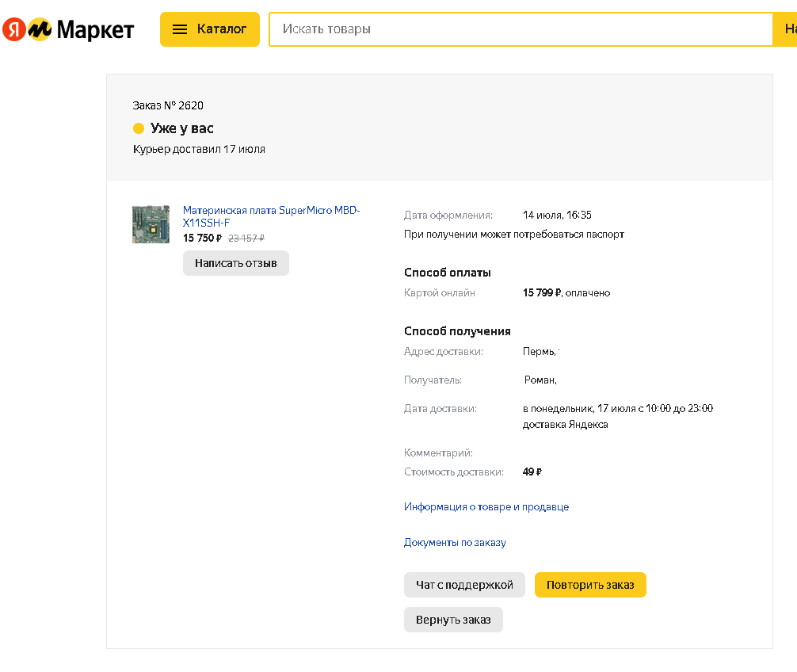This screenshot has height=672, width=797.
Task: Click the hamburger icon in the Каталог button
Action: pos(180,29)
